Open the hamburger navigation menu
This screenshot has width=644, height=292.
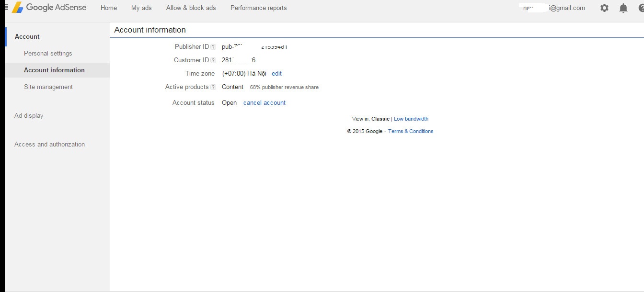(6, 7)
